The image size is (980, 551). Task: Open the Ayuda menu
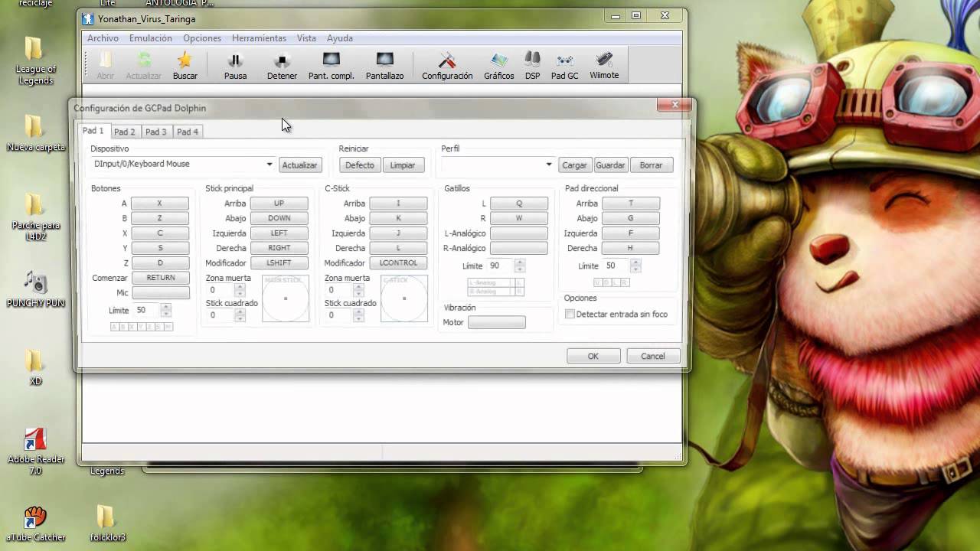[x=340, y=37]
